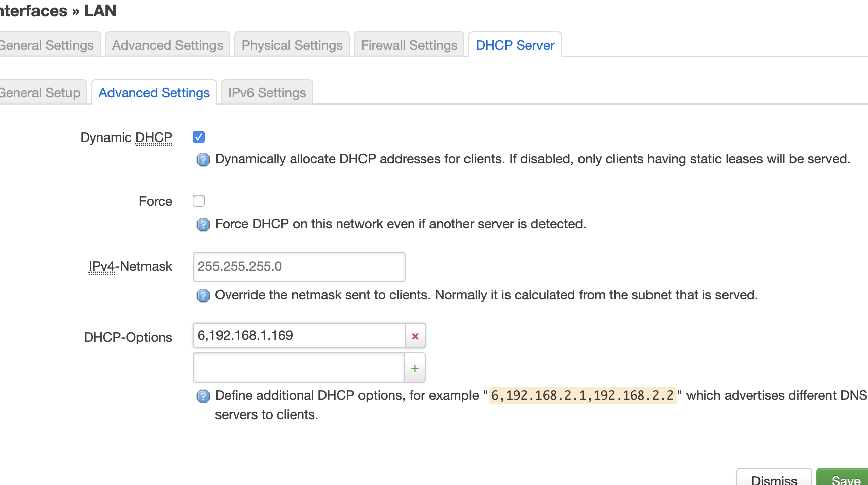Screen dimensions: 868x485
Task: Click the help icon beside netmask override description
Action: tap(203, 296)
